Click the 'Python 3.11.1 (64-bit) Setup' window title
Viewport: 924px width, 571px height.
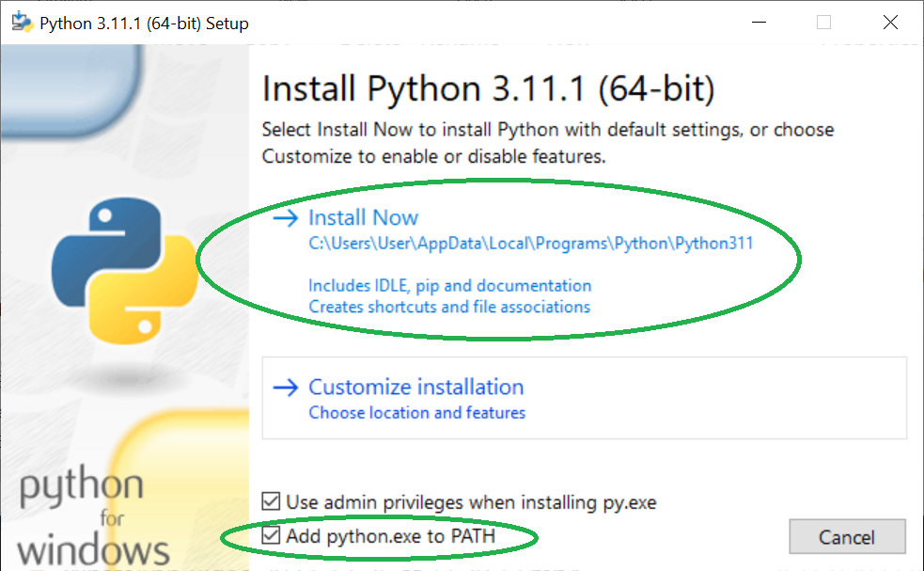pos(144,24)
